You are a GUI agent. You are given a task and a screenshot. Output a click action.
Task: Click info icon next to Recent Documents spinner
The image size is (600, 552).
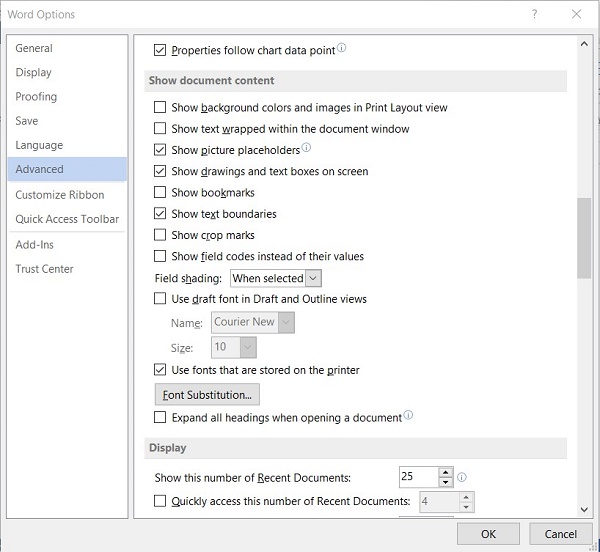tap(462, 477)
